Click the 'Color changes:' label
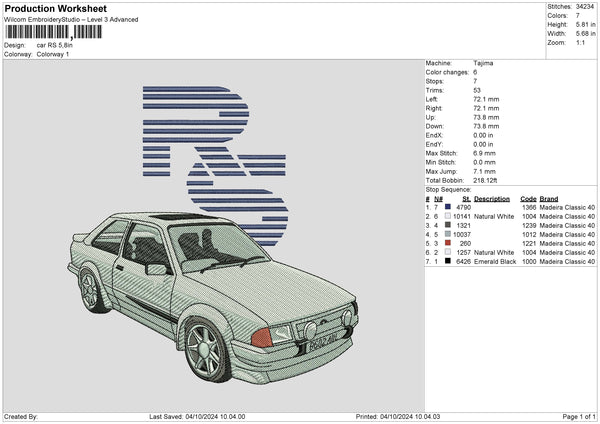Viewport: 600px width, 424px height. pyautogui.click(x=447, y=72)
